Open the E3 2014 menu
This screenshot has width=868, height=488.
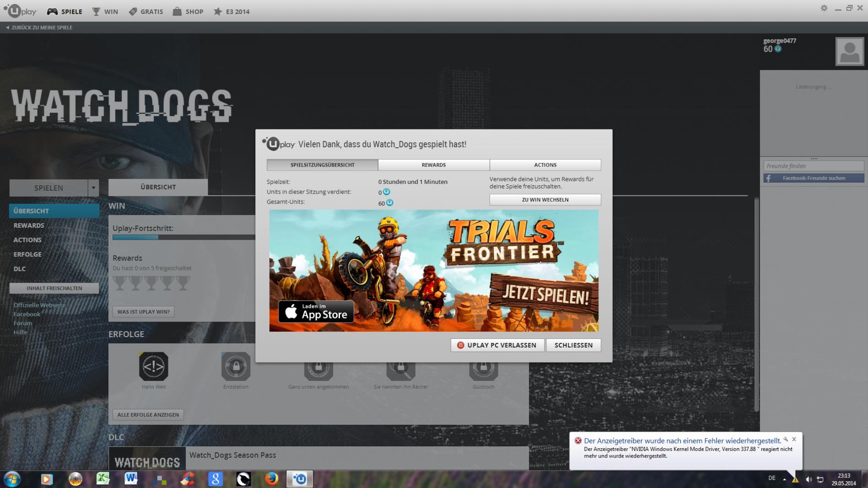point(232,11)
